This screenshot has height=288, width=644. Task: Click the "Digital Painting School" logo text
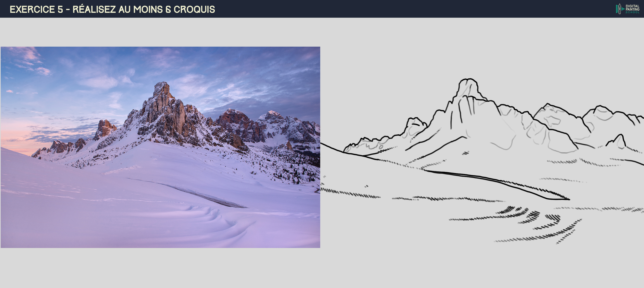tap(632, 9)
